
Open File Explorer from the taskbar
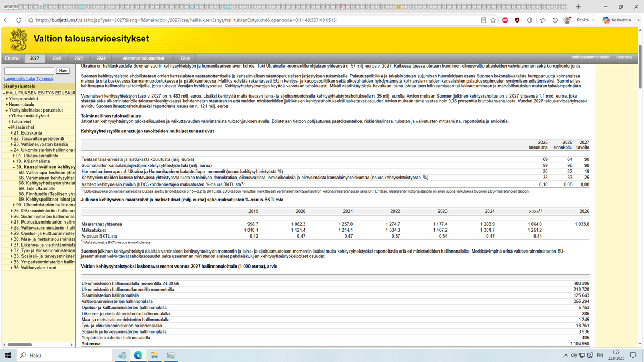[155, 355]
